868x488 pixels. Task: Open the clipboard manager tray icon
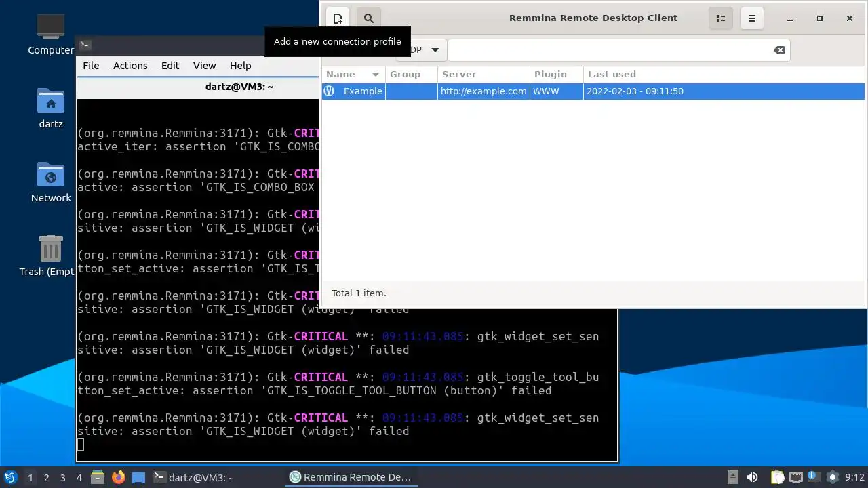[x=777, y=477]
